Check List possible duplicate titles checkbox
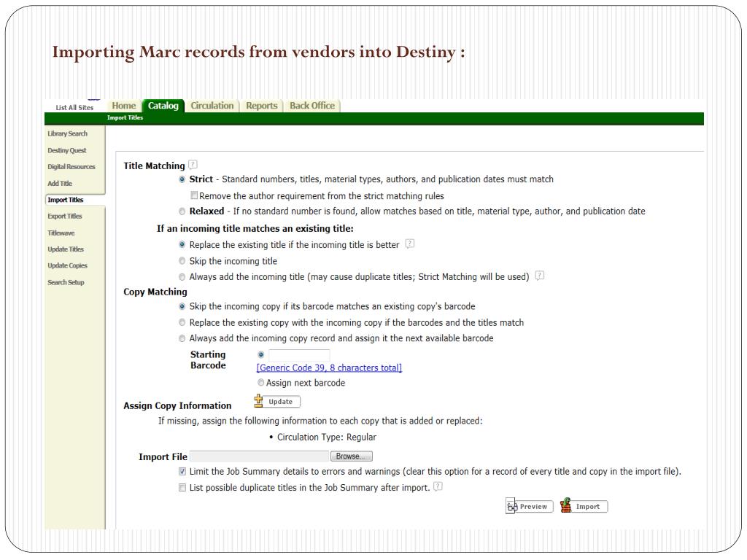Image resolution: width=747 pixels, height=560 pixels. [182, 488]
